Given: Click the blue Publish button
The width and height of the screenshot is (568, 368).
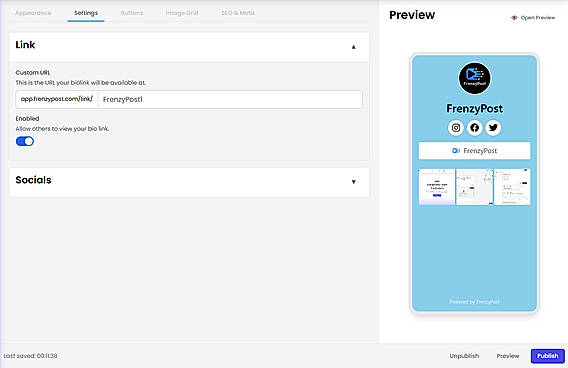Looking at the screenshot, I should point(548,356).
